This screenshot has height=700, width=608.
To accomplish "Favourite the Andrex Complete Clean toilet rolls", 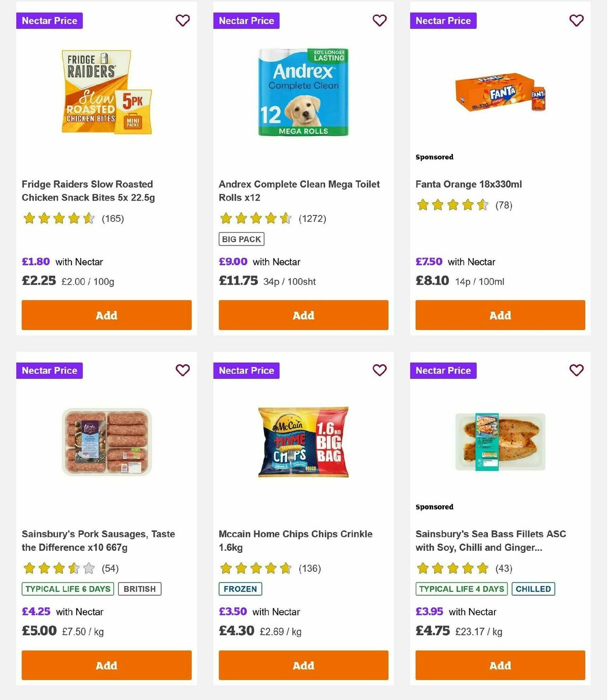I will (x=379, y=21).
